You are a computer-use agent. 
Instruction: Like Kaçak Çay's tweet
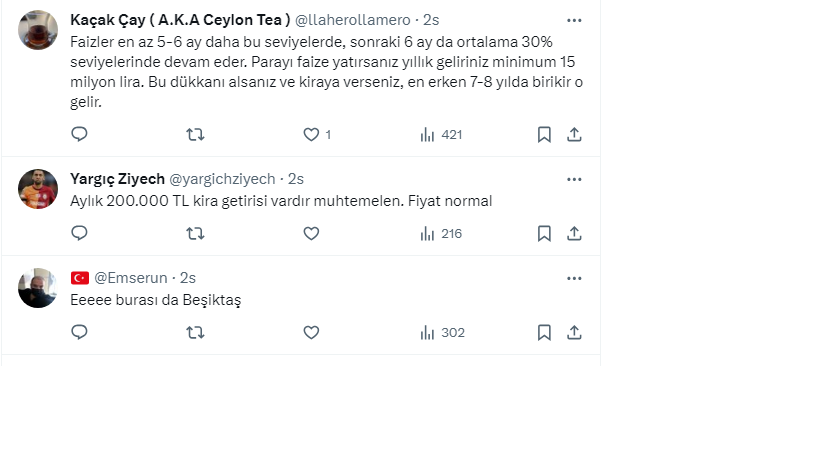point(311,134)
